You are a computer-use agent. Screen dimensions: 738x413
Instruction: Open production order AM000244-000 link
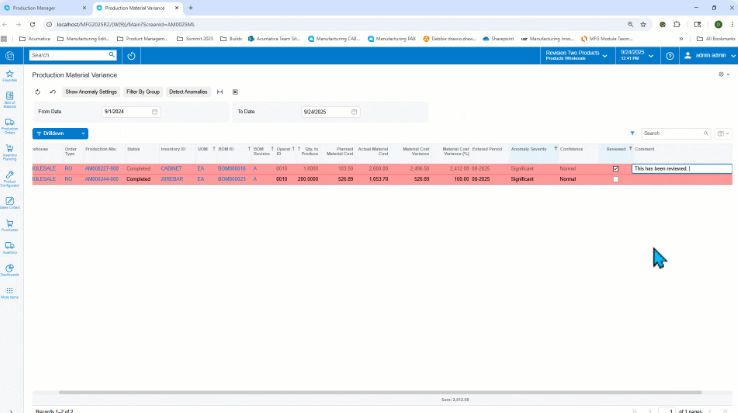click(102, 179)
